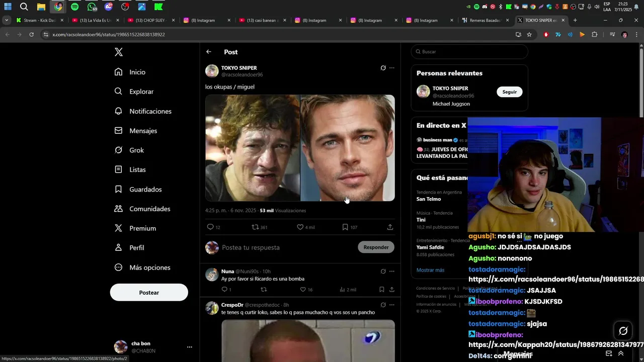The image size is (644, 362).
Task: Switch to Remeras Basadas tab
Action: (x=485, y=21)
